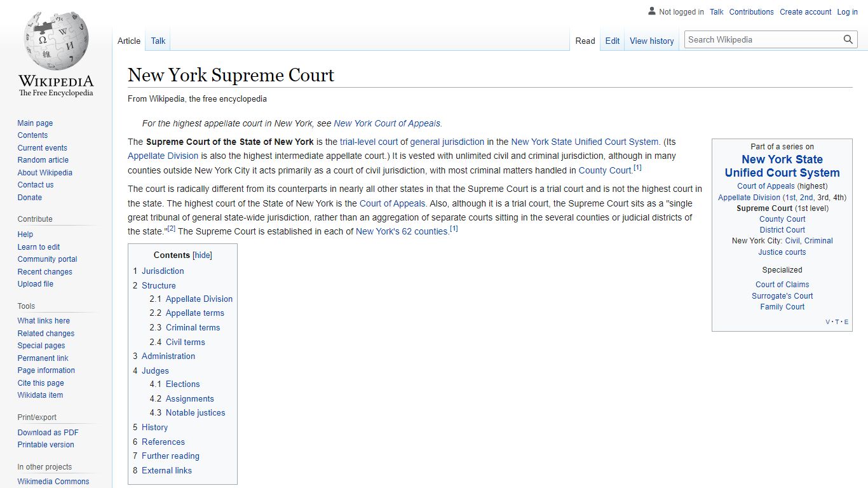The height and width of the screenshot is (488, 868).
Task: Follow New York Court of Appeals hatnote link
Action: pos(387,124)
